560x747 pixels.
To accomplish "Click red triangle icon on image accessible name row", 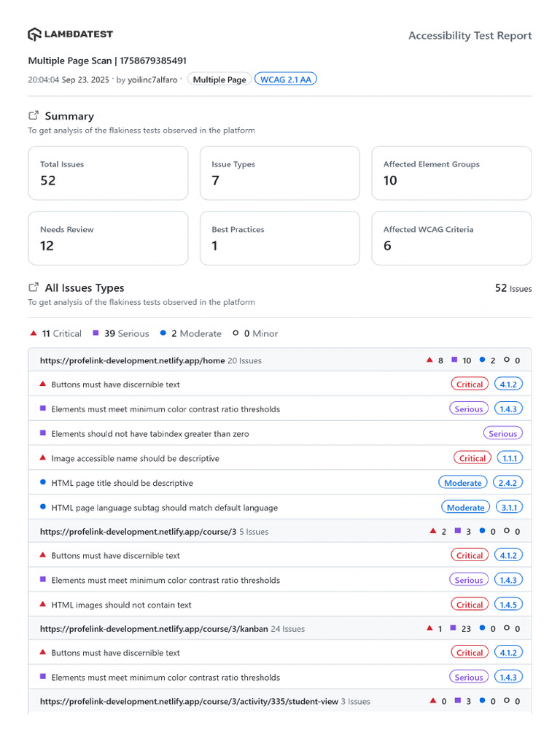I will (42, 458).
